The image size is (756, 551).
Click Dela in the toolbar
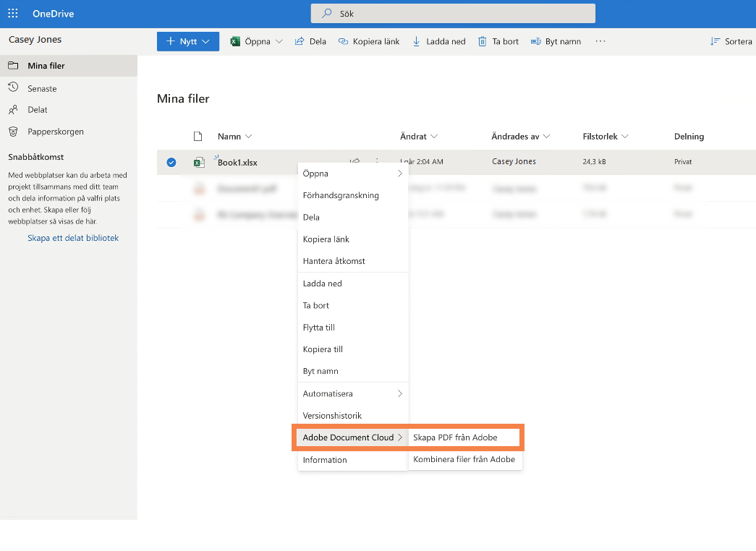pos(310,41)
